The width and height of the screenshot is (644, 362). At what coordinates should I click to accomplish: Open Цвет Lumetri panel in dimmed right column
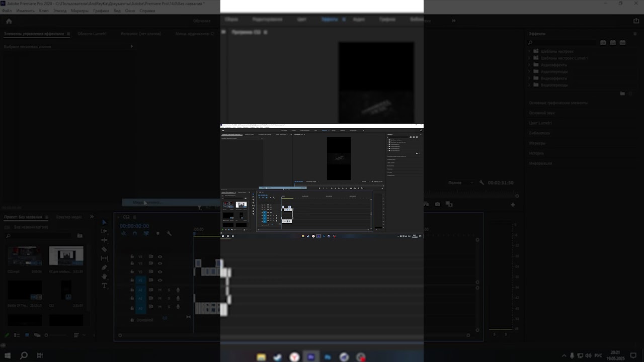[540, 123]
